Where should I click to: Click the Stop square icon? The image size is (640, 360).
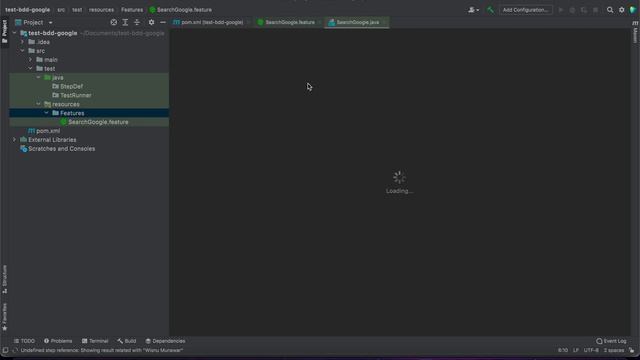[596, 10]
